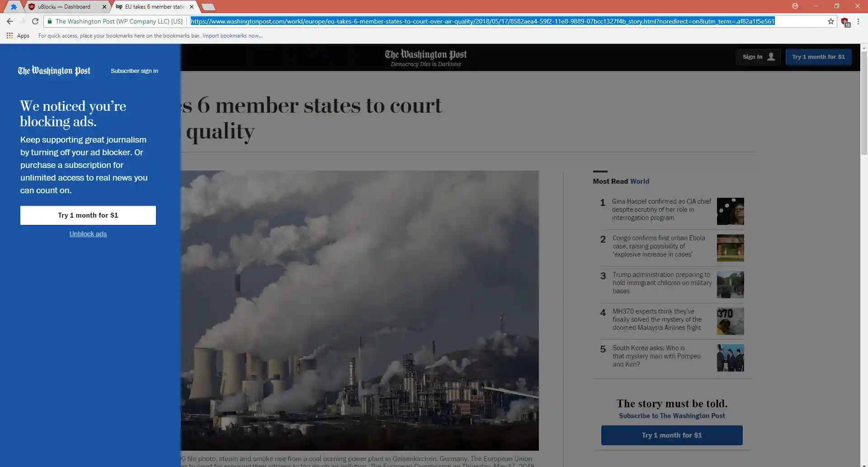The image size is (868, 467).
Task: Close the EU takes 6 member states tab
Action: pos(192,7)
